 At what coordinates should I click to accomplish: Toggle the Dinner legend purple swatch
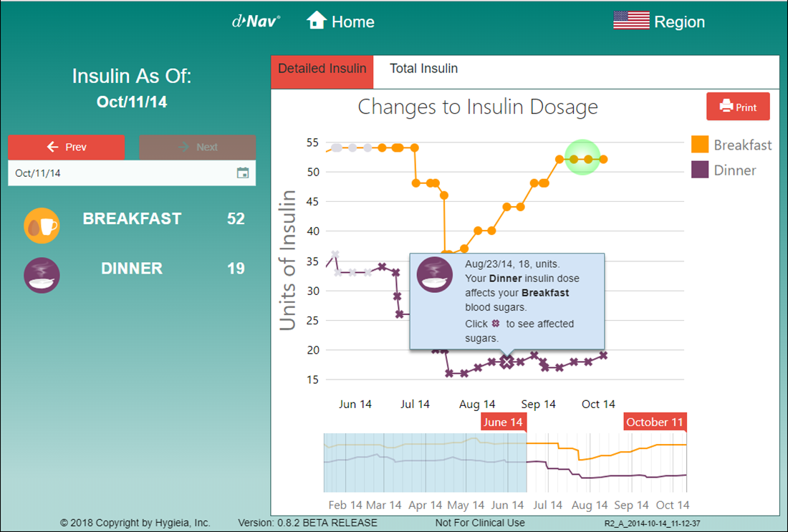[x=700, y=169]
